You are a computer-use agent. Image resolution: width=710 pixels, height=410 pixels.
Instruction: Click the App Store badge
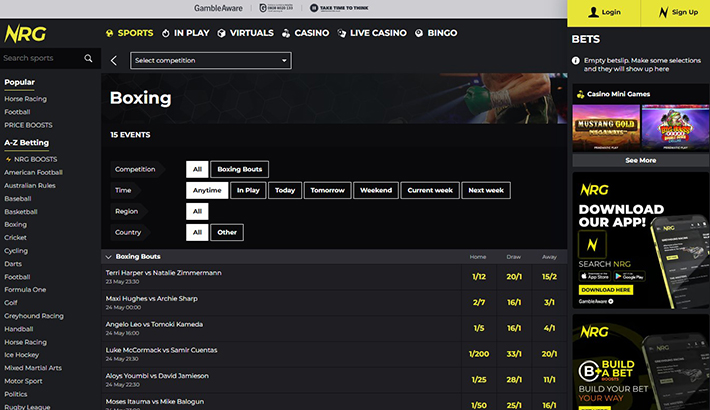[595, 276]
